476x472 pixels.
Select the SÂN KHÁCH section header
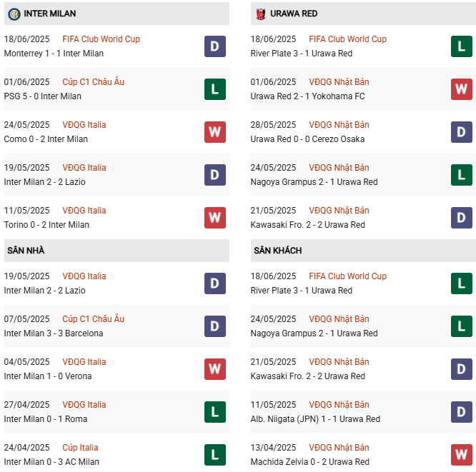pyautogui.click(x=277, y=251)
